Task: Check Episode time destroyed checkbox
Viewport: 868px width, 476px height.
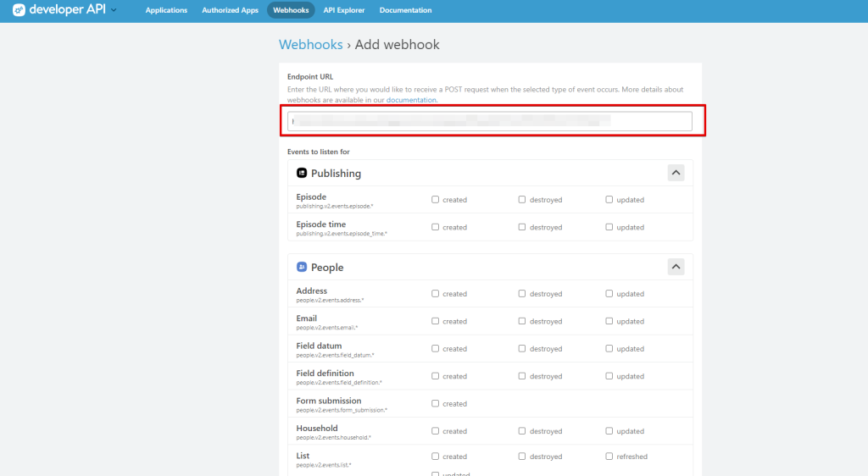Action: click(523, 227)
